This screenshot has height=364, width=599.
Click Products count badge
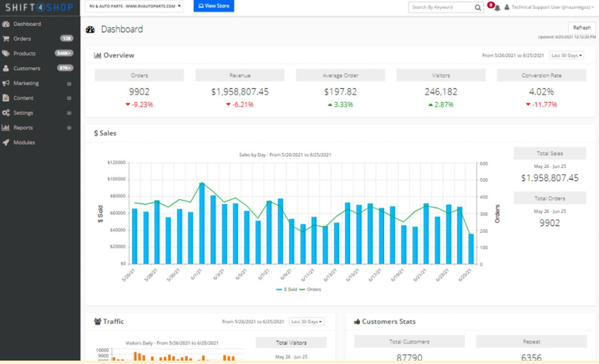pyautogui.click(x=64, y=53)
